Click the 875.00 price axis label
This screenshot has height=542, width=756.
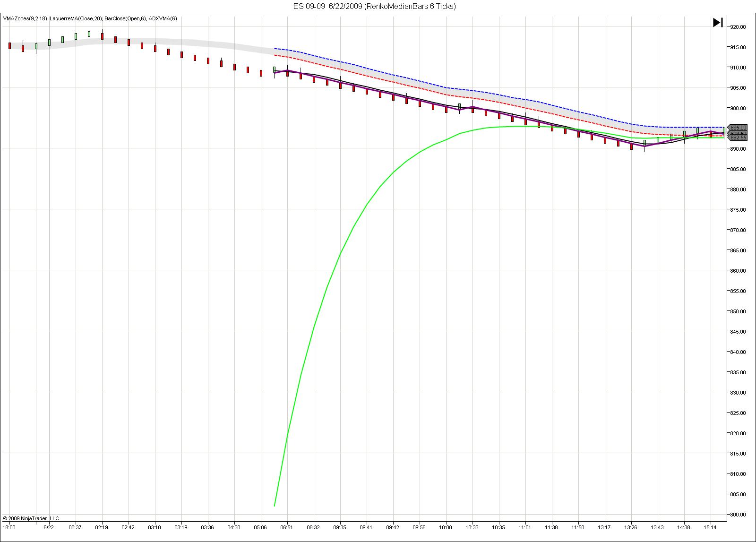click(x=738, y=210)
